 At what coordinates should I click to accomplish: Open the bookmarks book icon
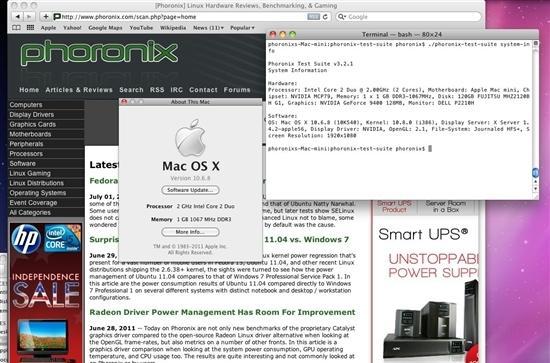coord(16,27)
